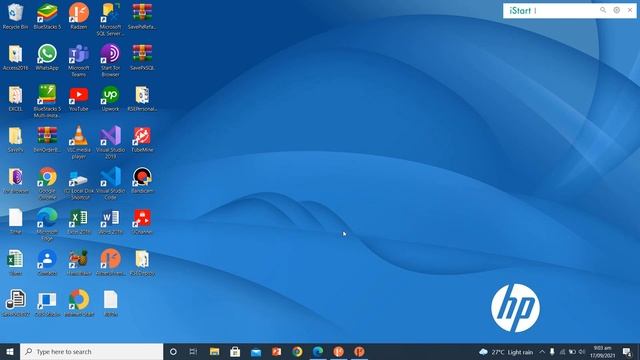Close the iStart search widget

click(630, 10)
